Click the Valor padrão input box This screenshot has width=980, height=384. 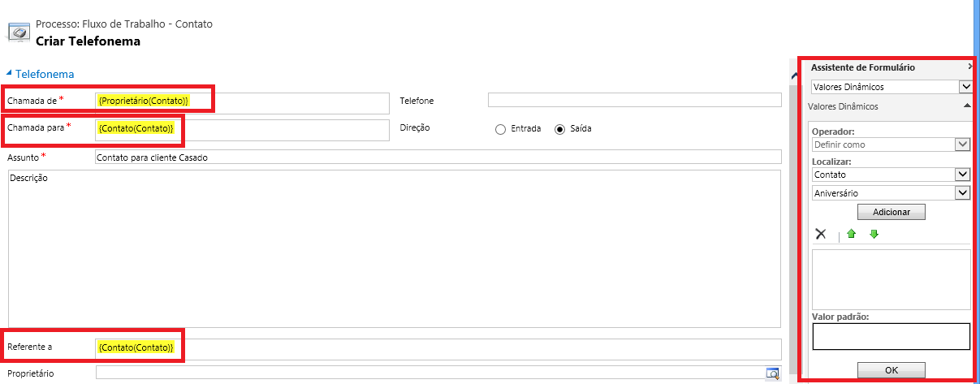[891, 336]
